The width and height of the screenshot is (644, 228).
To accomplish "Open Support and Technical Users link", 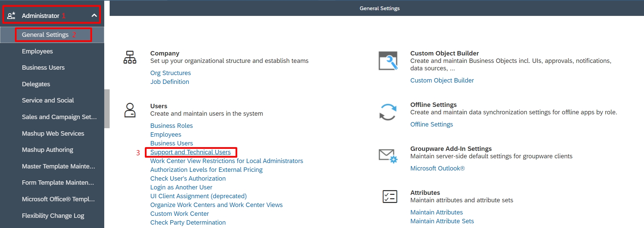I will 190,152.
